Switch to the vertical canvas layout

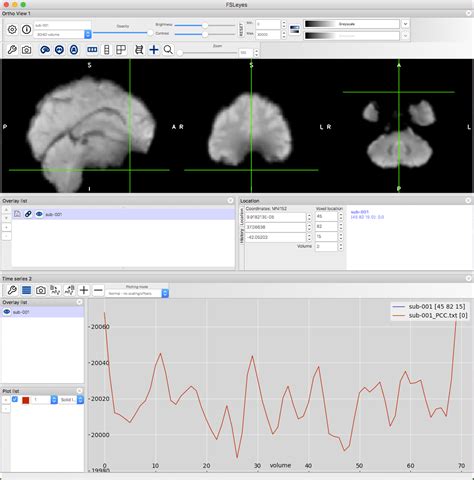[107, 50]
